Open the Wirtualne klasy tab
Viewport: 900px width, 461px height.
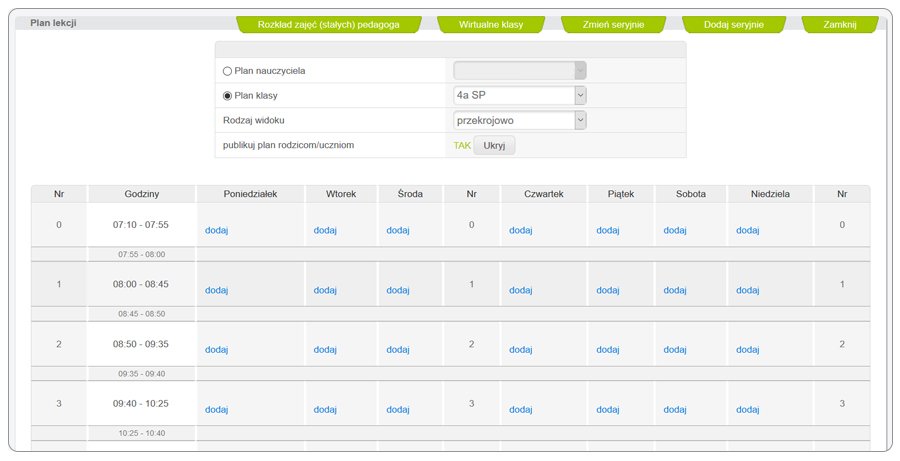click(x=491, y=24)
